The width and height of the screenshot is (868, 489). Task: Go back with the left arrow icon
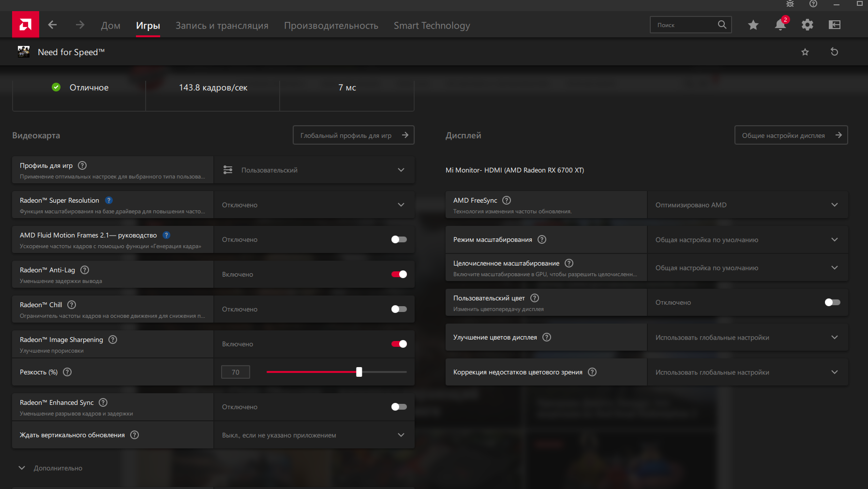pos(53,25)
